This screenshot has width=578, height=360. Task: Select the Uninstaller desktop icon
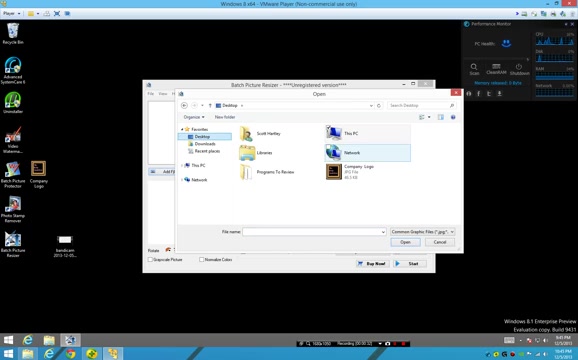click(13, 102)
